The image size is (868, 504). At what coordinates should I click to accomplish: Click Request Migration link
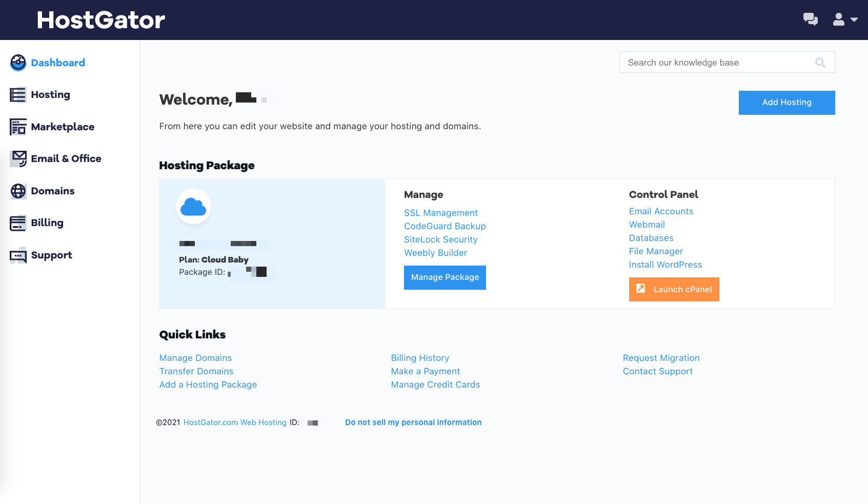point(661,358)
